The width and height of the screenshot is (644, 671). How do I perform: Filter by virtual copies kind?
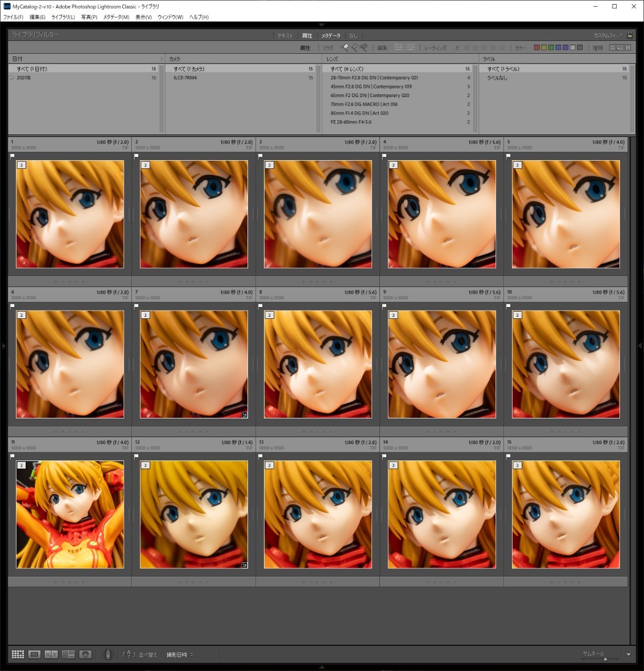[620, 48]
